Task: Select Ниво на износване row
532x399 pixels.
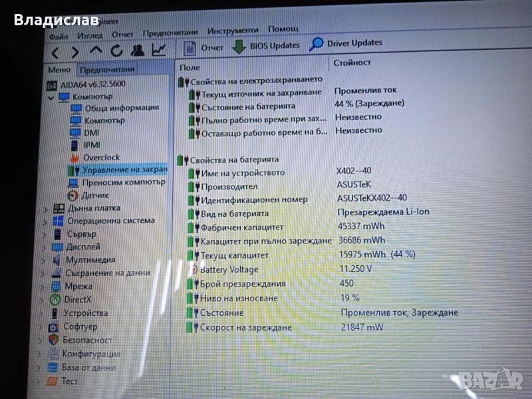Action: pyautogui.click(x=232, y=299)
